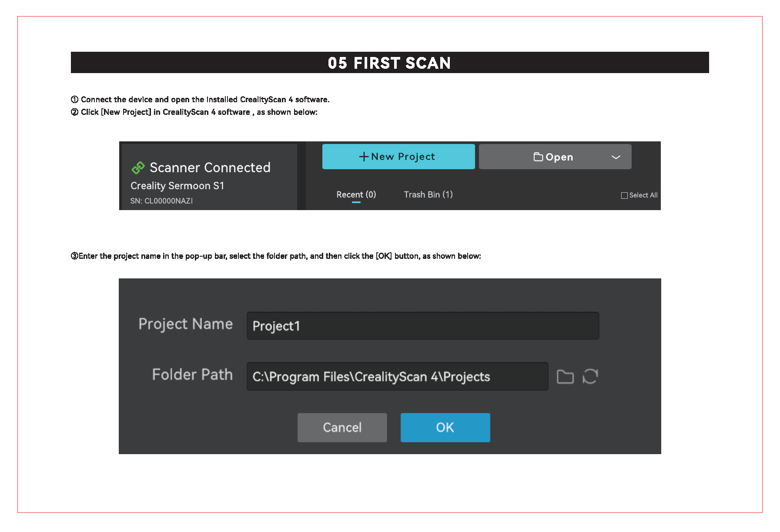Click into the Folder Path text field
This screenshot has height=532, width=780.
(x=397, y=377)
